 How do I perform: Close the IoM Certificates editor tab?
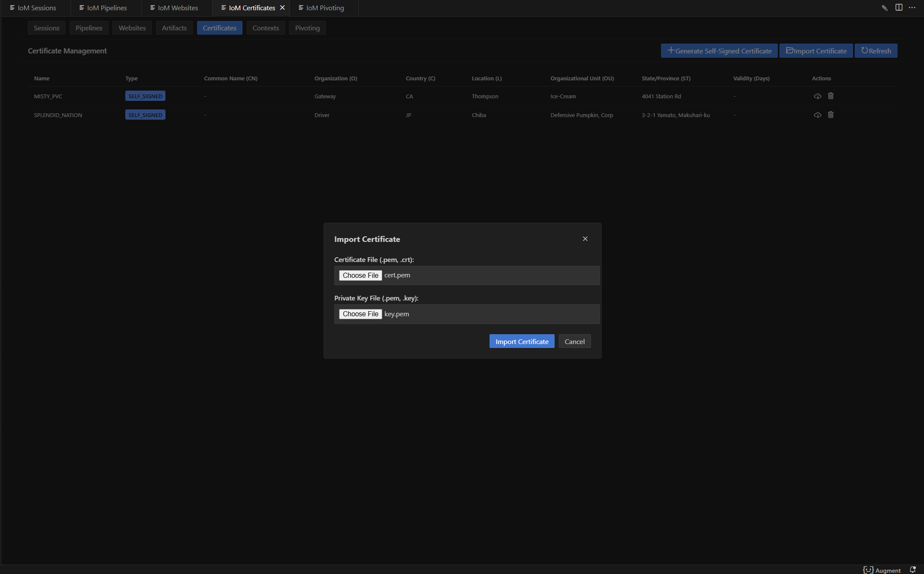(282, 8)
